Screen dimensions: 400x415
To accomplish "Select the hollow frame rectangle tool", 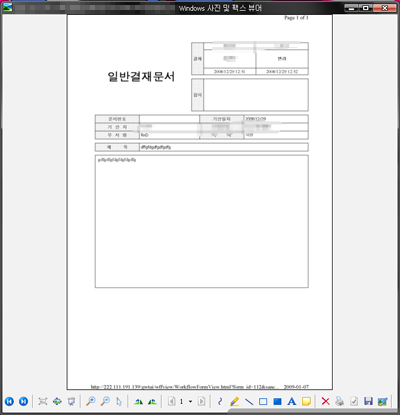I will tap(263, 401).
